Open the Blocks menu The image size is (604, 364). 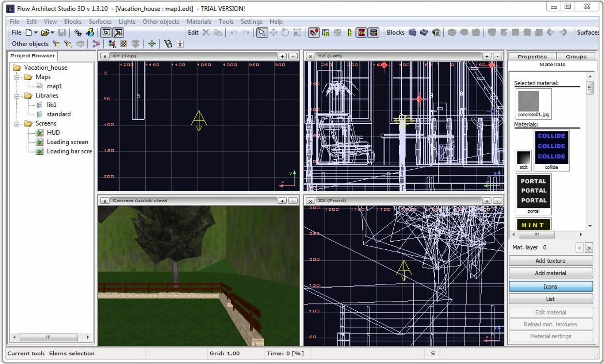[73, 21]
